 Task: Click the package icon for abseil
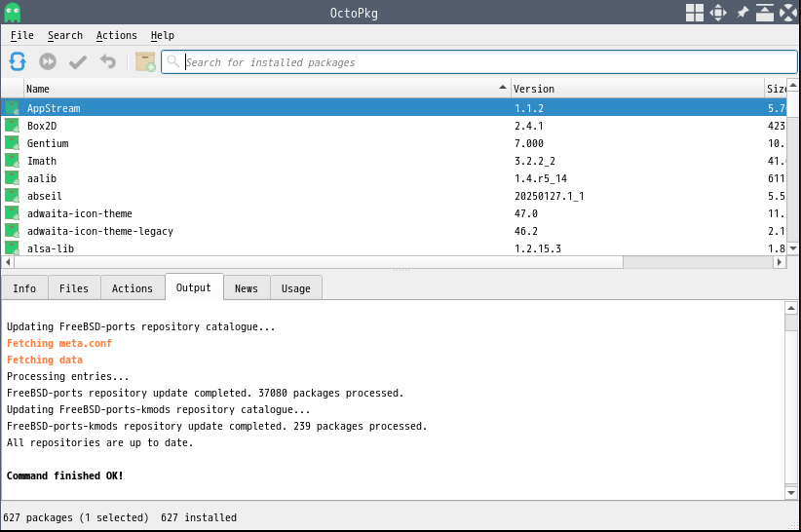point(12,196)
